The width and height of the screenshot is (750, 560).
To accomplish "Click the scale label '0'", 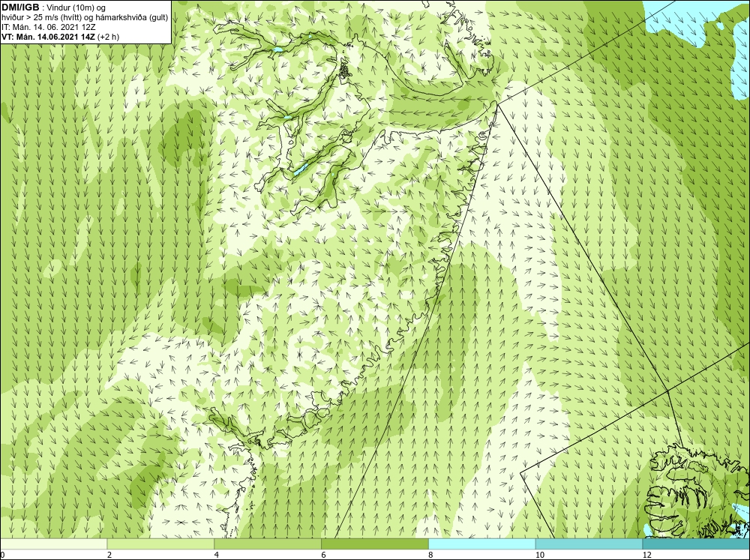I will coord(2,555).
